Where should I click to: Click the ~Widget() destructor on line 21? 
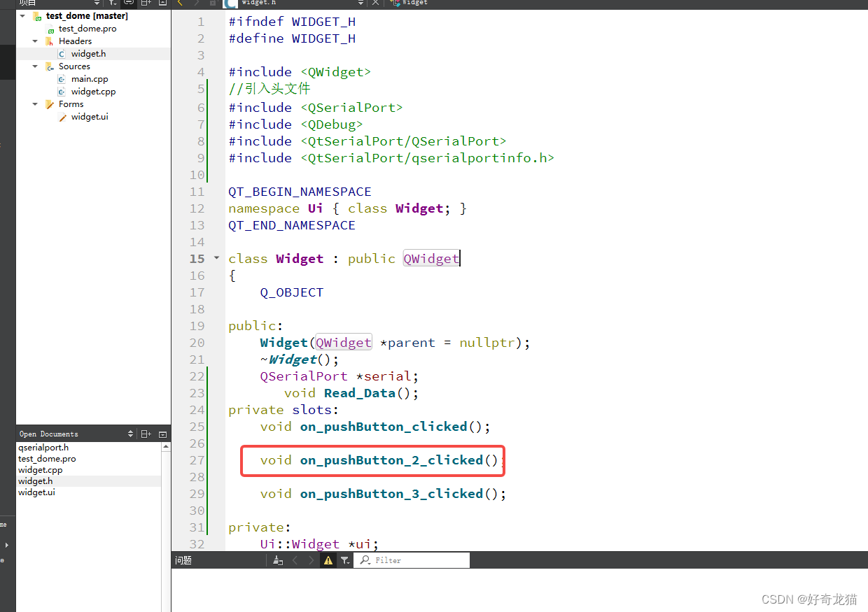300,360
